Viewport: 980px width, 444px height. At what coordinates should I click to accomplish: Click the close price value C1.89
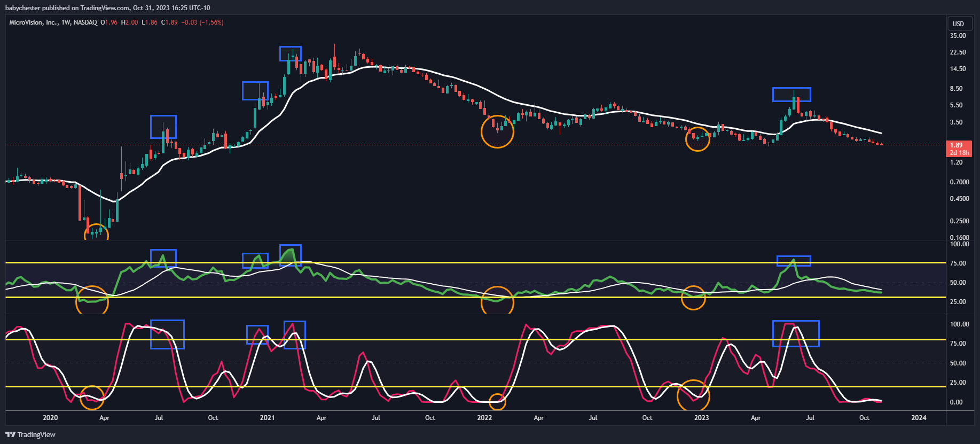pos(169,22)
